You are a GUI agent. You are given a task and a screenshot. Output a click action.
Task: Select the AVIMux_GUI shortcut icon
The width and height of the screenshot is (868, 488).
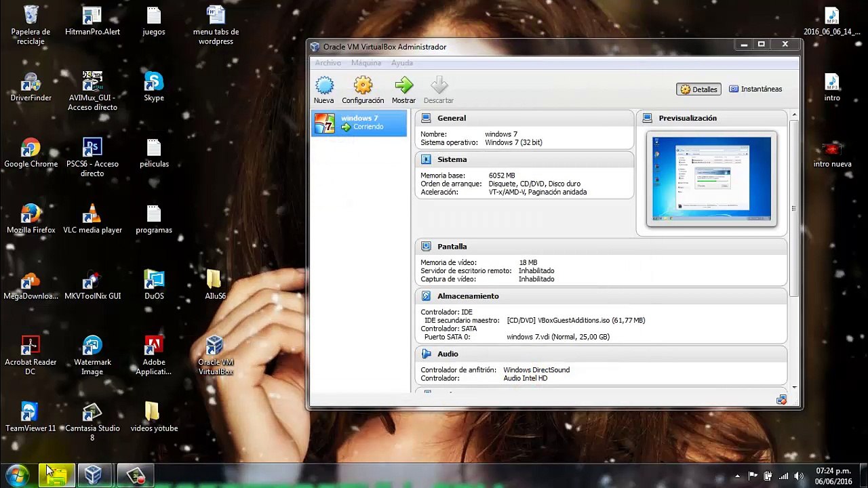(x=92, y=81)
